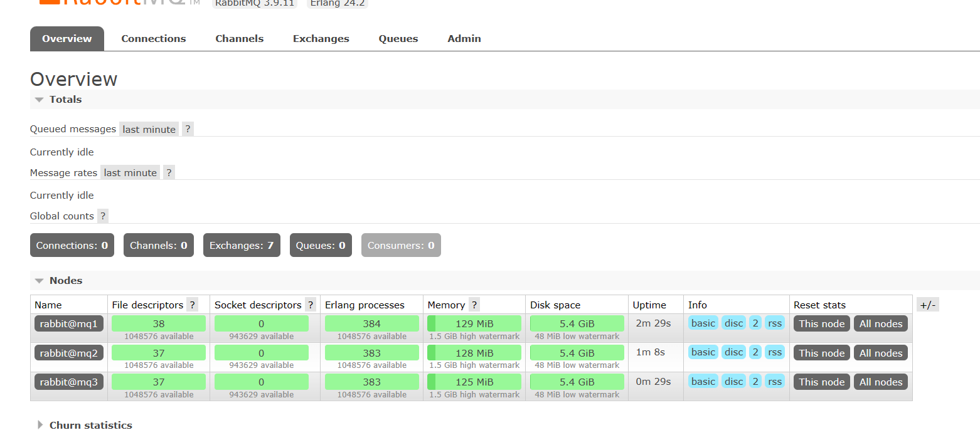Screen dimensions: 980x445
Task: Click the Exchanges: 7 count button
Action: tap(242, 245)
